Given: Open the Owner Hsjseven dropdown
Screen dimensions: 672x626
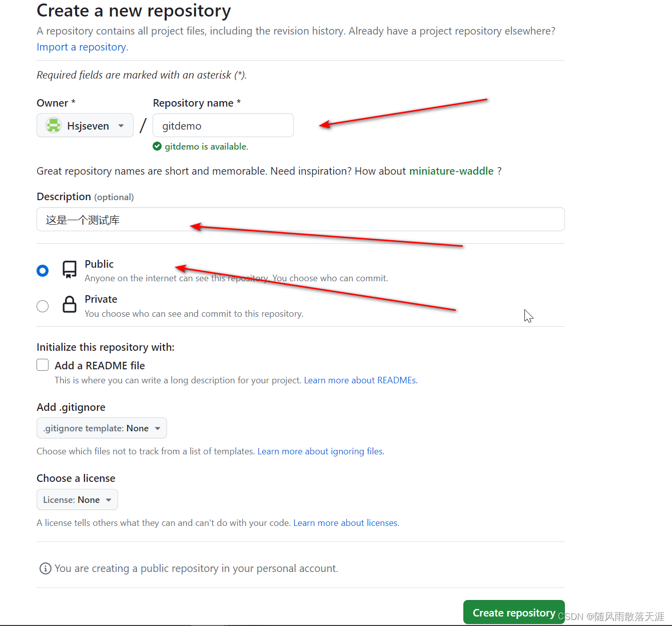Looking at the screenshot, I should (x=85, y=125).
